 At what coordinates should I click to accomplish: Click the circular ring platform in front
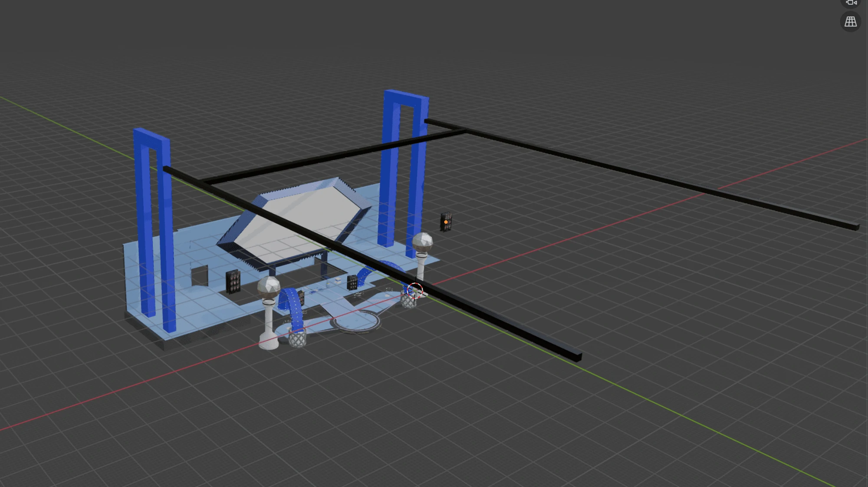tap(356, 322)
